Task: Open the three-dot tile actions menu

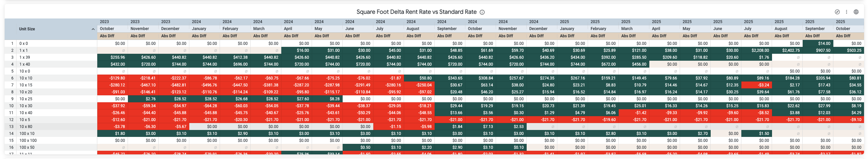Action: (847, 12)
